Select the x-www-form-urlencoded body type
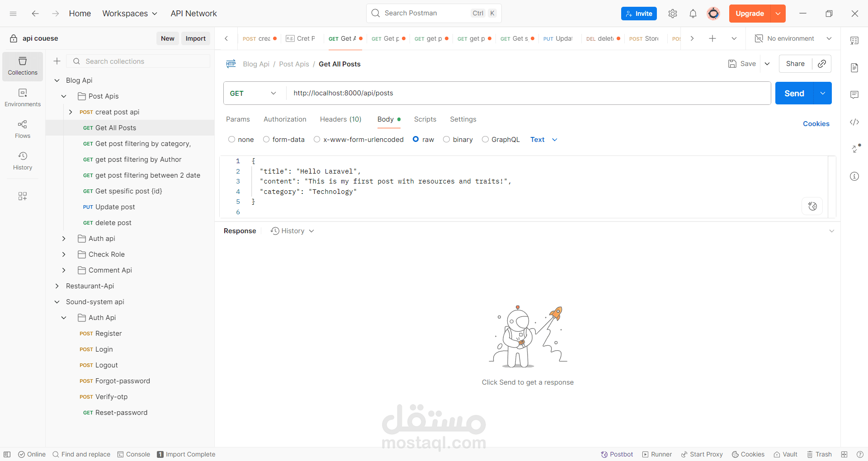 click(317, 139)
